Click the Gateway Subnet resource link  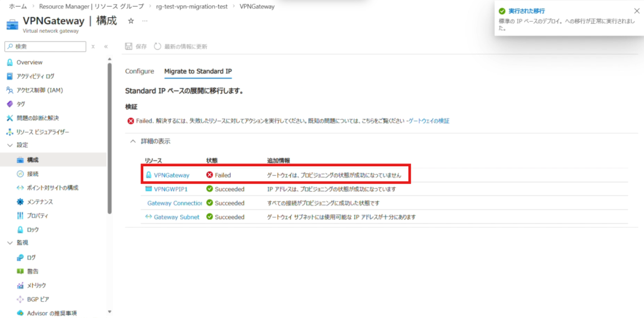pos(176,217)
